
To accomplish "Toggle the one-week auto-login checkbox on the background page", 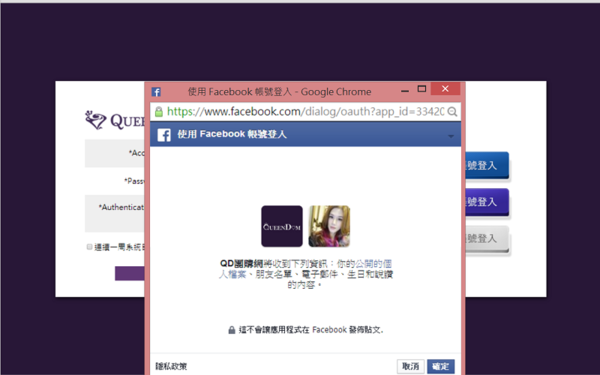I will point(90,247).
